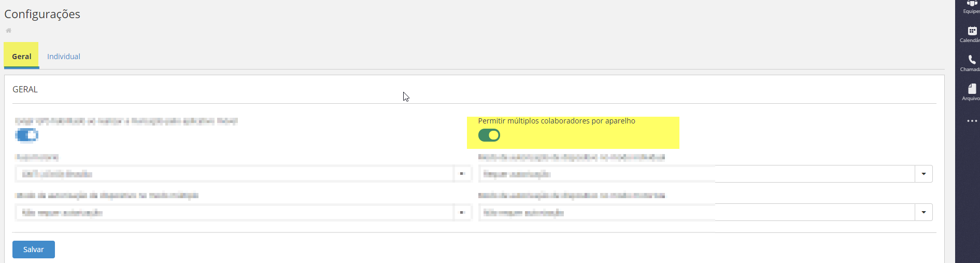The image size is (980, 263).
Task: Click the Configurações page title
Action: [x=42, y=14]
